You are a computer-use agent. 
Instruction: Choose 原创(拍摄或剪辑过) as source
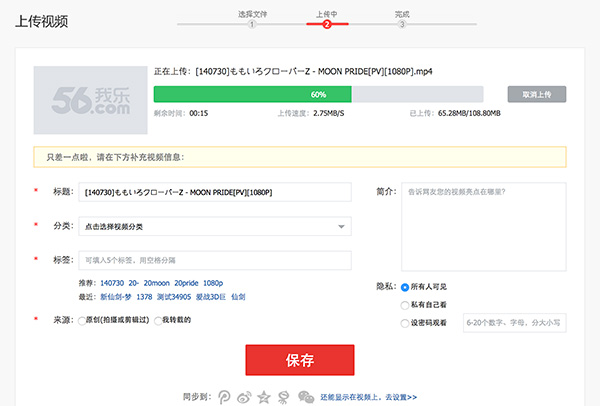pos(82,321)
